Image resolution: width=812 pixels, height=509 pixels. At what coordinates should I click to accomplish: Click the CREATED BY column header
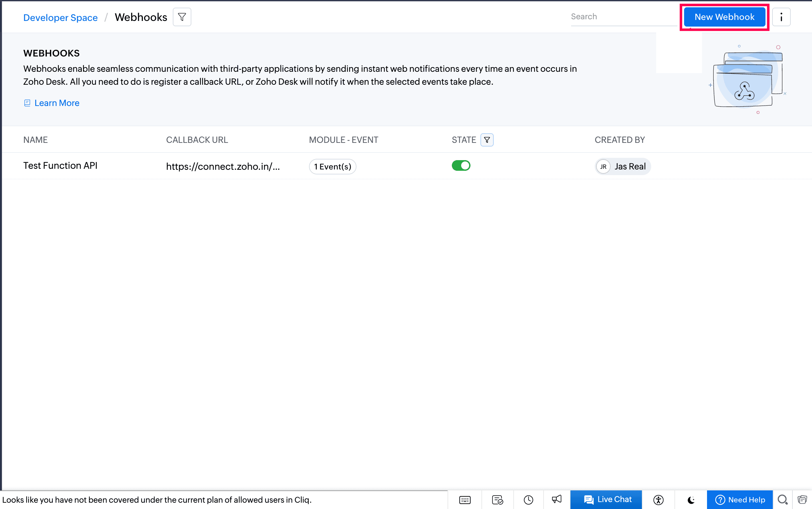pos(619,140)
